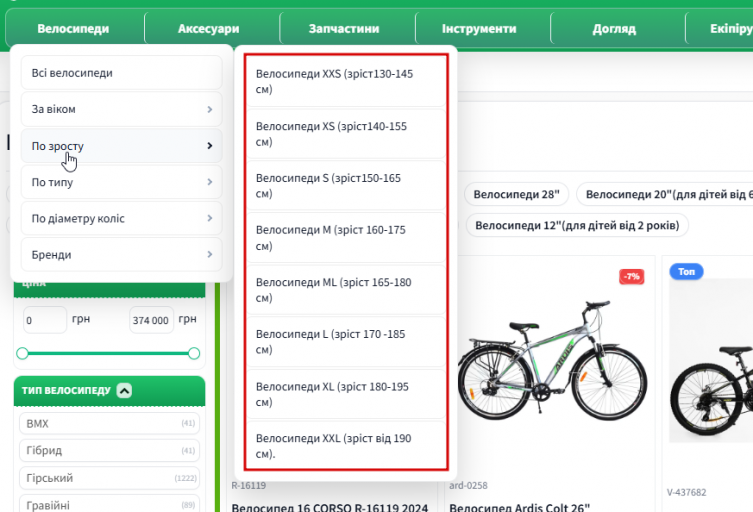The image size is (753, 512).
Task: Open the Запчастини menu tab
Action: tap(344, 28)
